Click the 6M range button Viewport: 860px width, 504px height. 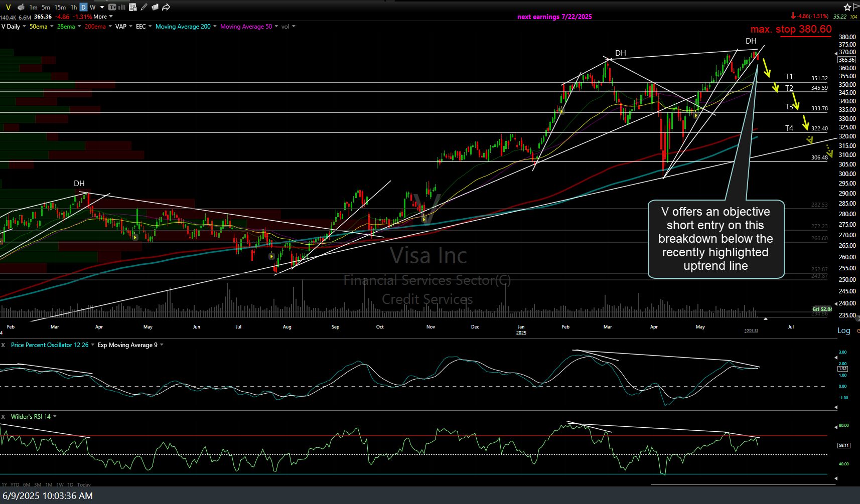point(27,484)
